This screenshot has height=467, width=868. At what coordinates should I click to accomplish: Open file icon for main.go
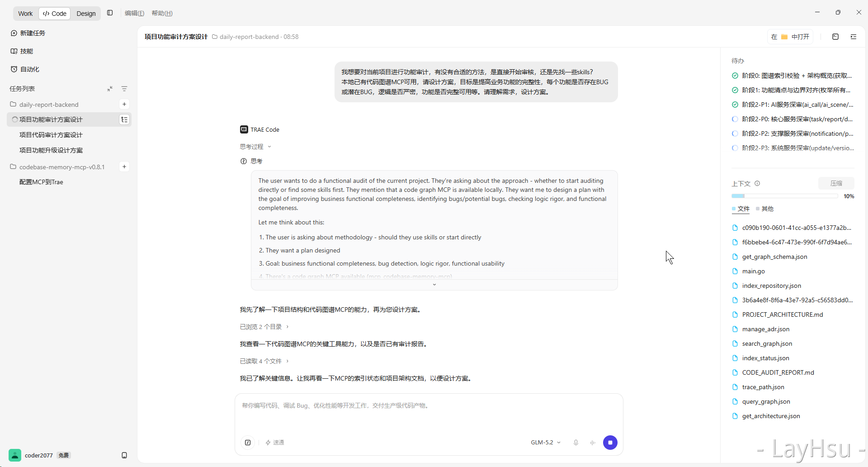pyautogui.click(x=735, y=271)
